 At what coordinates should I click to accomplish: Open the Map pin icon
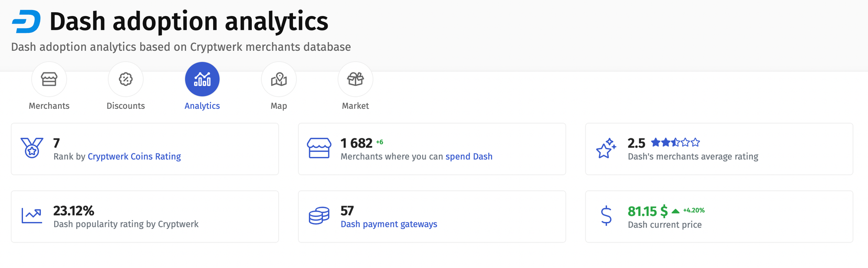tap(279, 79)
